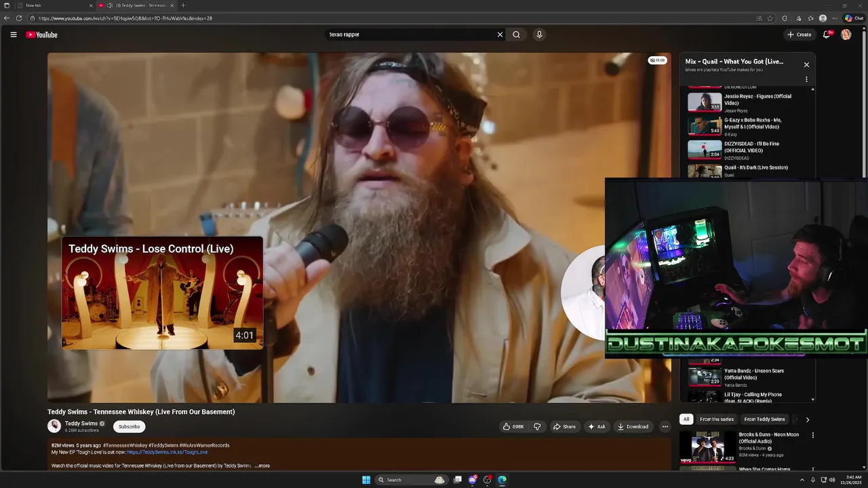Open the Edge browser profile icon
Image resolution: width=868 pixels, height=488 pixels.
pos(823,18)
